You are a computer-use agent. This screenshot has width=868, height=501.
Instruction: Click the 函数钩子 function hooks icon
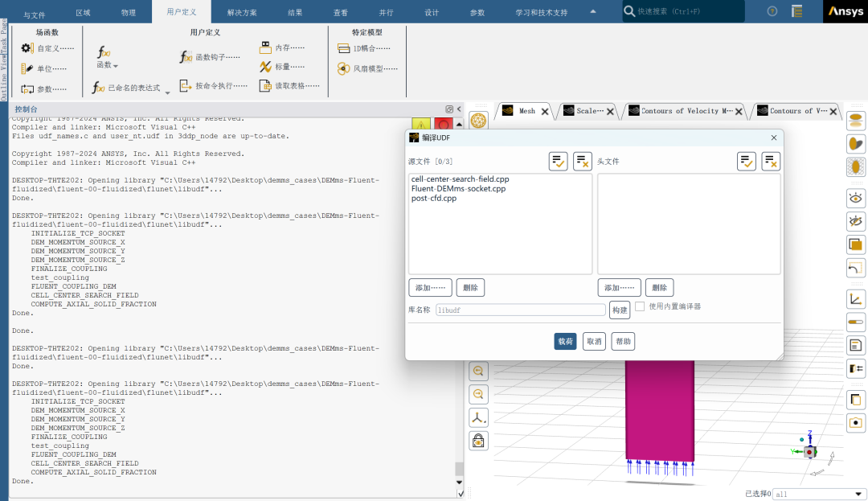pyautogui.click(x=209, y=57)
